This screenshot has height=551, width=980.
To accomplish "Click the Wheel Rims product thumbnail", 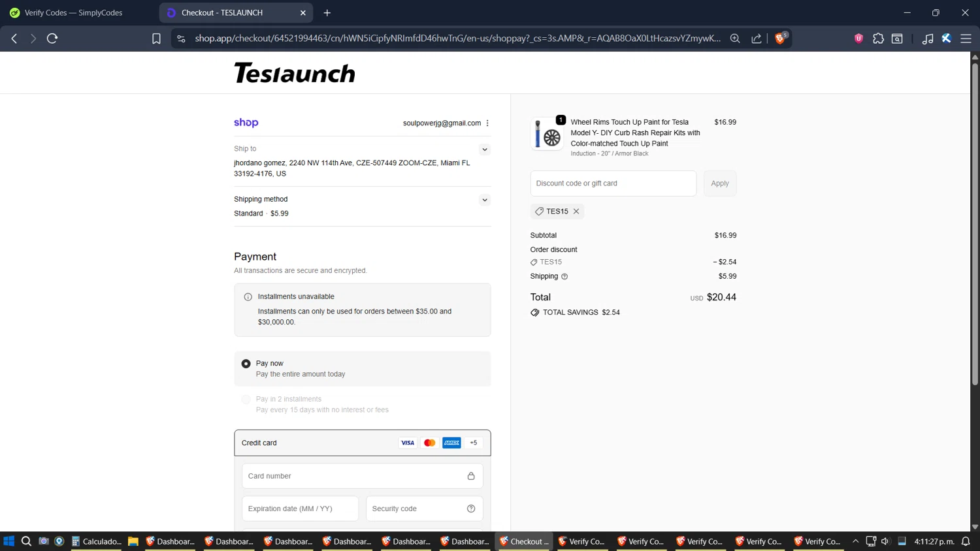I will (x=547, y=134).
